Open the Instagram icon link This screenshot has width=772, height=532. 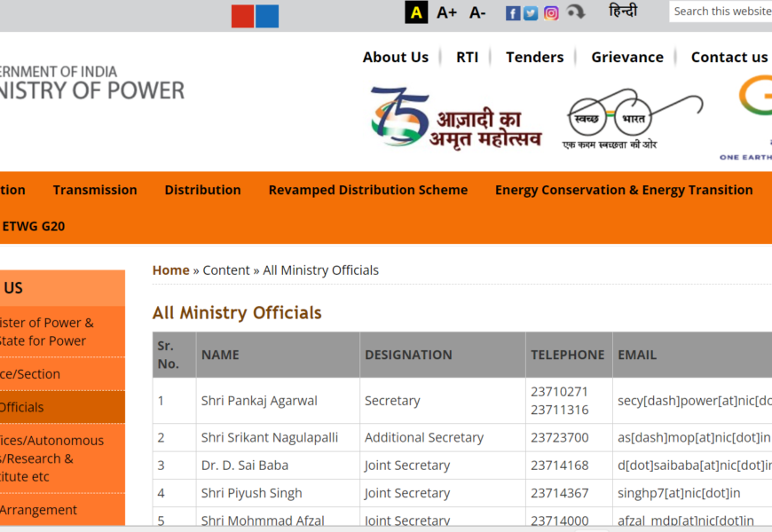click(551, 12)
